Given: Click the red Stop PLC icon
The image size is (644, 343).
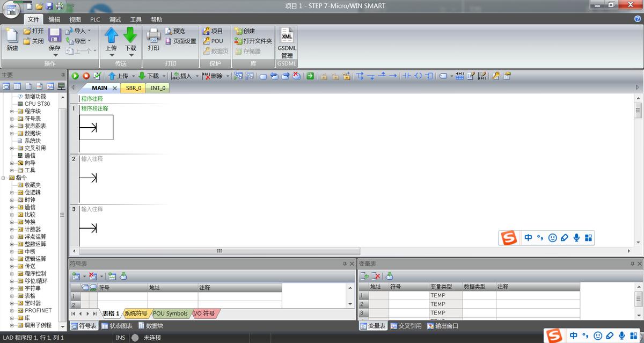Looking at the screenshot, I should [x=86, y=76].
